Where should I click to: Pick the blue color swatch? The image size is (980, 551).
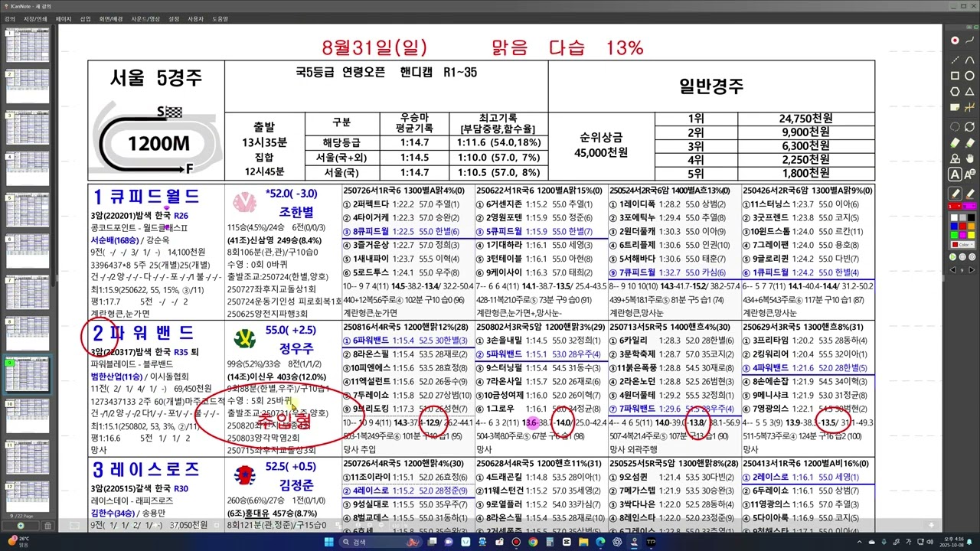tap(954, 227)
